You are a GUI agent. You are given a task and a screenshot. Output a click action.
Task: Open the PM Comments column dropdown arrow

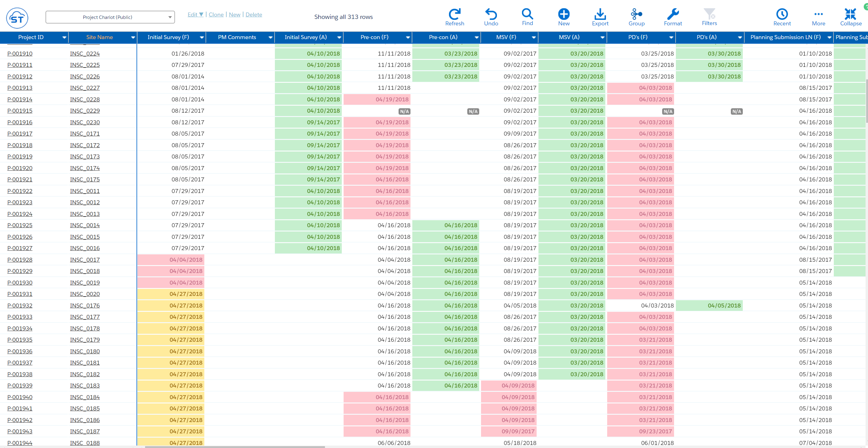coord(270,37)
